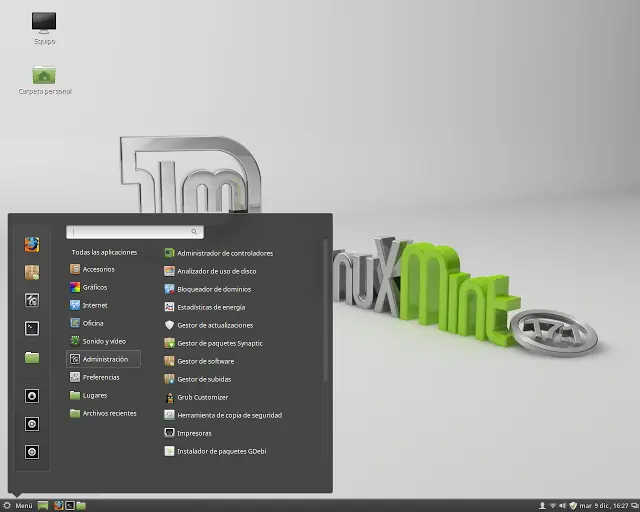Click the Log out icon in the sidebar

(x=32, y=424)
